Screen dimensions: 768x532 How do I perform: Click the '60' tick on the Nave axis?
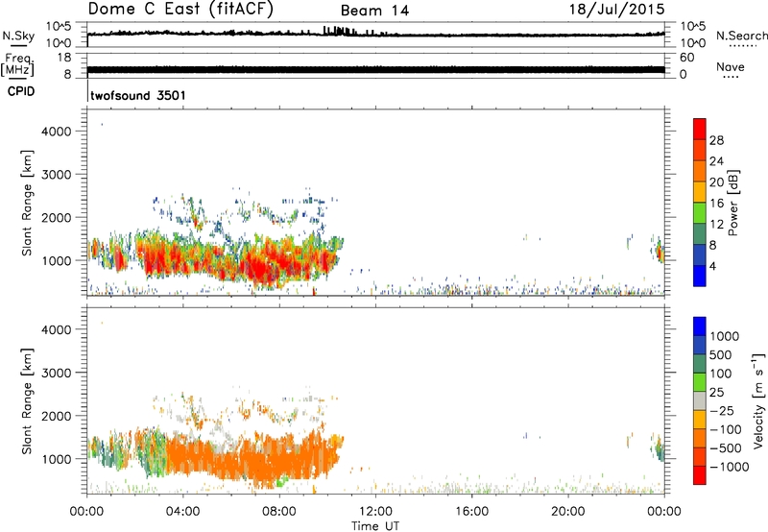[686, 58]
